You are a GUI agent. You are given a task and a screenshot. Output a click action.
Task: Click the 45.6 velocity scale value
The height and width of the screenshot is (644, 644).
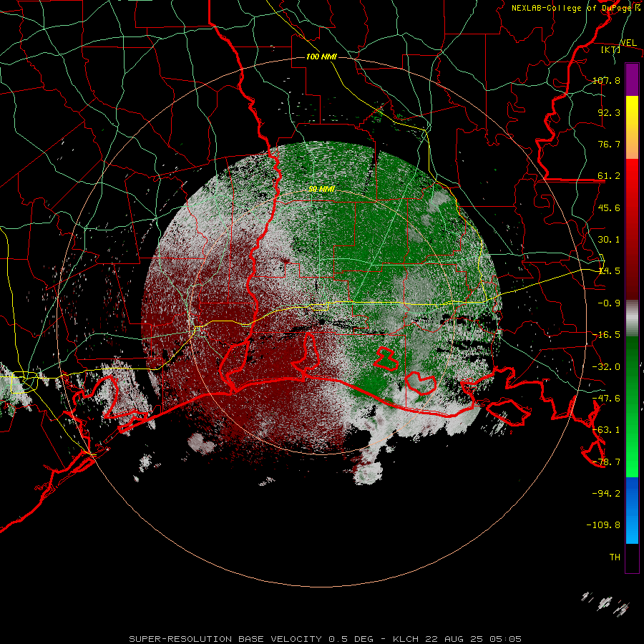click(x=609, y=208)
